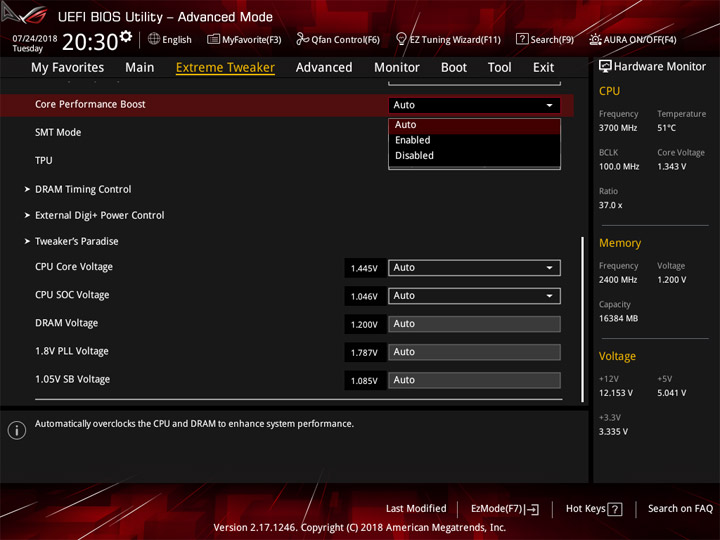Launch EZ Tuning Wizard(F11) bulb icon
The width and height of the screenshot is (720, 540).
pyautogui.click(x=401, y=39)
